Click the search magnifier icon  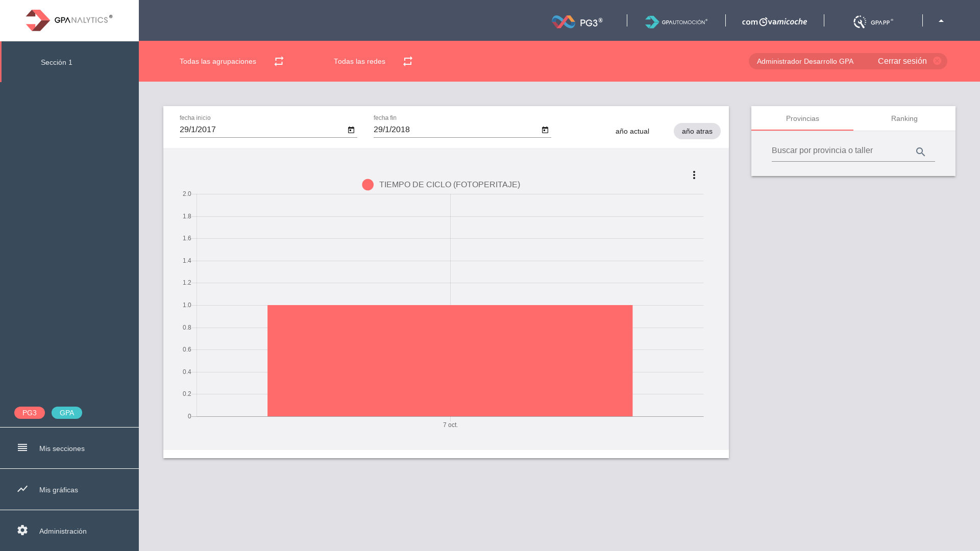920,152
